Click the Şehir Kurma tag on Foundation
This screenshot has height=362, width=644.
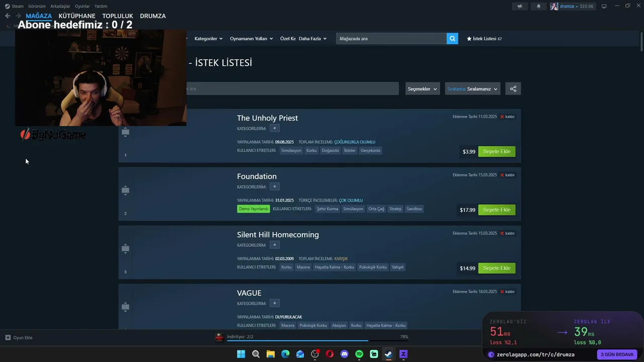click(328, 209)
